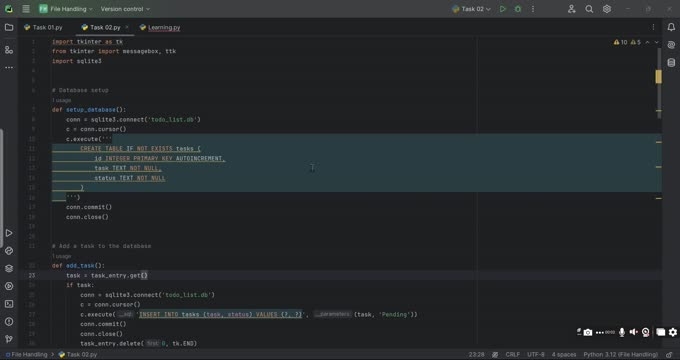The height and width of the screenshot is (360, 680).
Task: Click the '# Database setup' comment
Action: pyautogui.click(x=80, y=90)
